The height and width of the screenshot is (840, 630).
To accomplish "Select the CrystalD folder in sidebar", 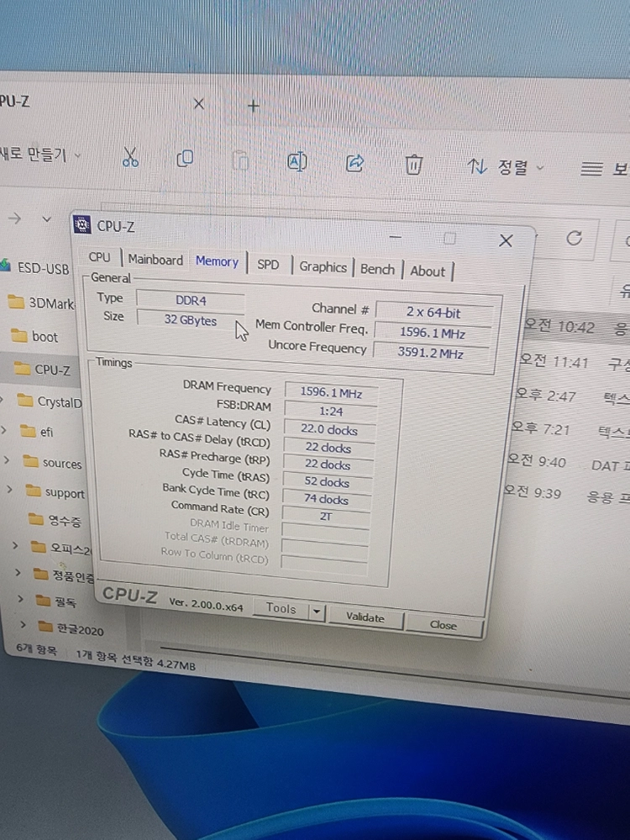I will click(x=50, y=402).
